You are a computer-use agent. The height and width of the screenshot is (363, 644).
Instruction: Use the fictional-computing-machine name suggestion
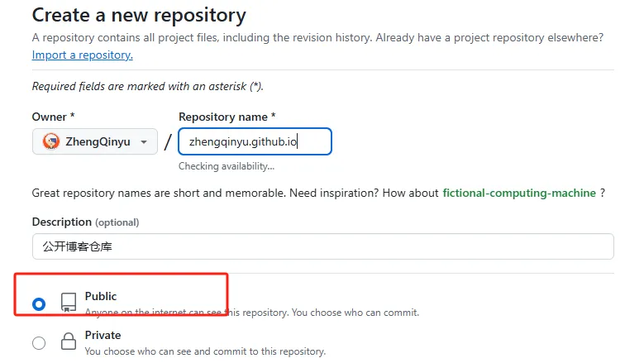519,193
